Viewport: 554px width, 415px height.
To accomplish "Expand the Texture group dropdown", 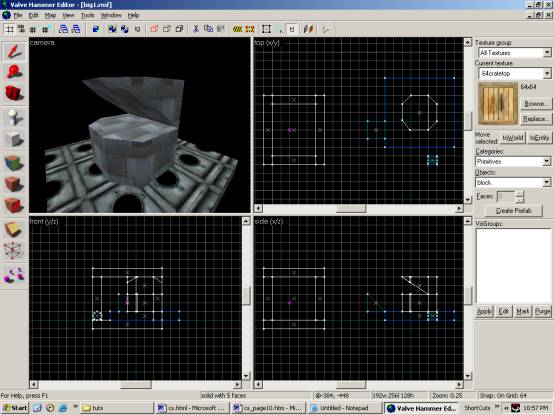I will (547, 53).
